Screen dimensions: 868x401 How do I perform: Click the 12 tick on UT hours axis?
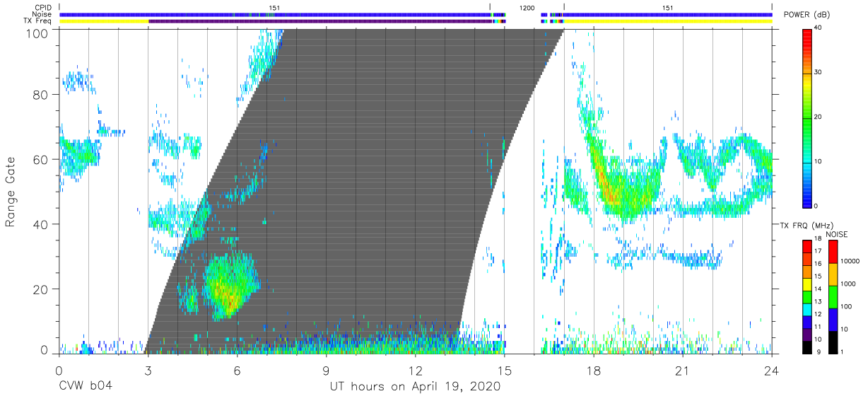(x=415, y=370)
